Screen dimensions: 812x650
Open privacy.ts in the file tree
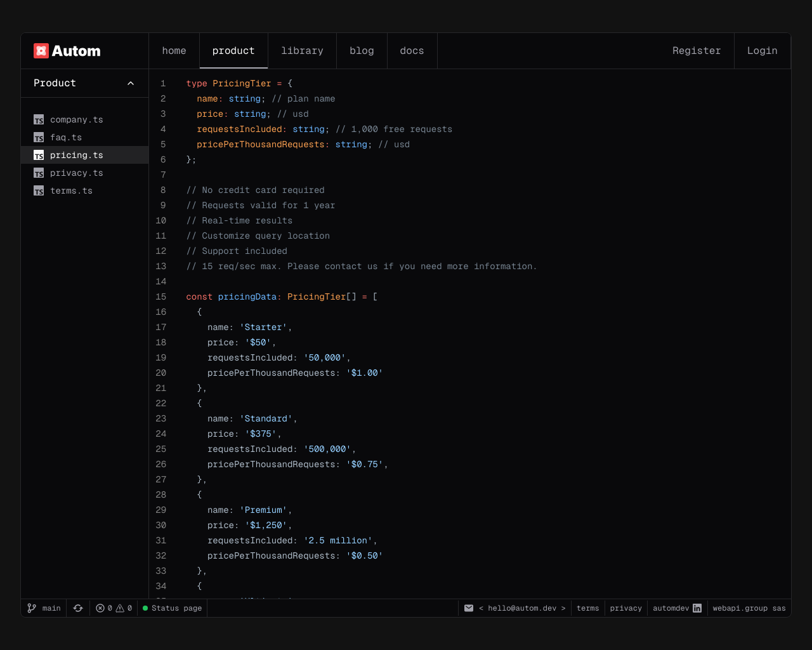(x=84, y=173)
